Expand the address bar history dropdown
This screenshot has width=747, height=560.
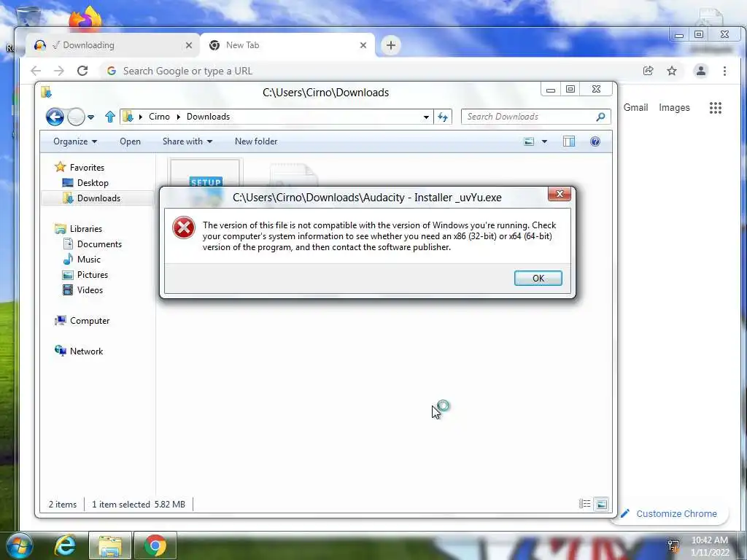pos(426,117)
